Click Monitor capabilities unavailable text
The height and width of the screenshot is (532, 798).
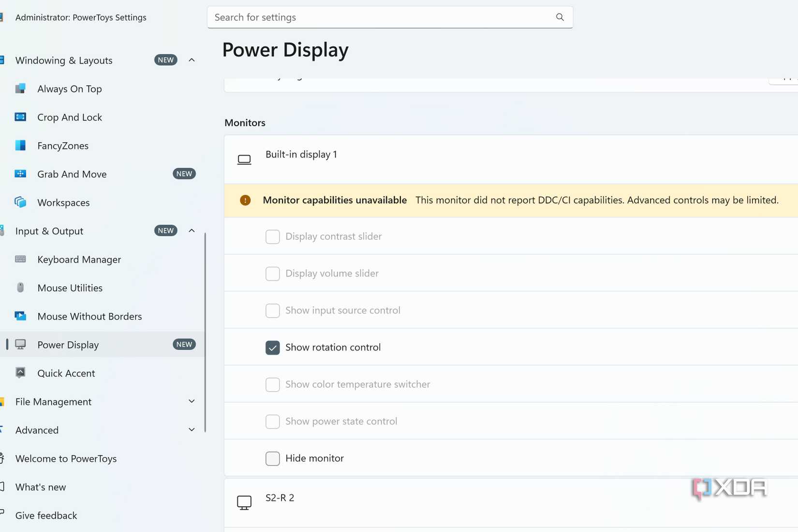click(335, 200)
